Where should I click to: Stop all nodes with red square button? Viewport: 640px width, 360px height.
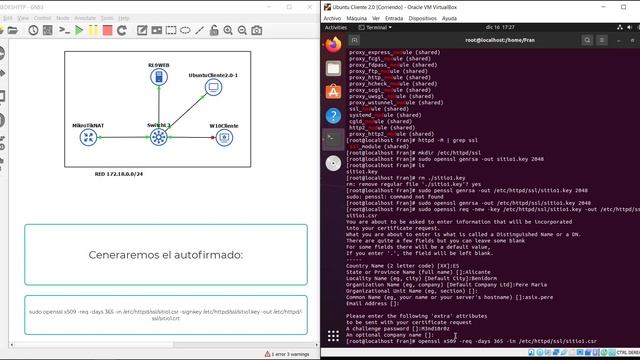107,31
